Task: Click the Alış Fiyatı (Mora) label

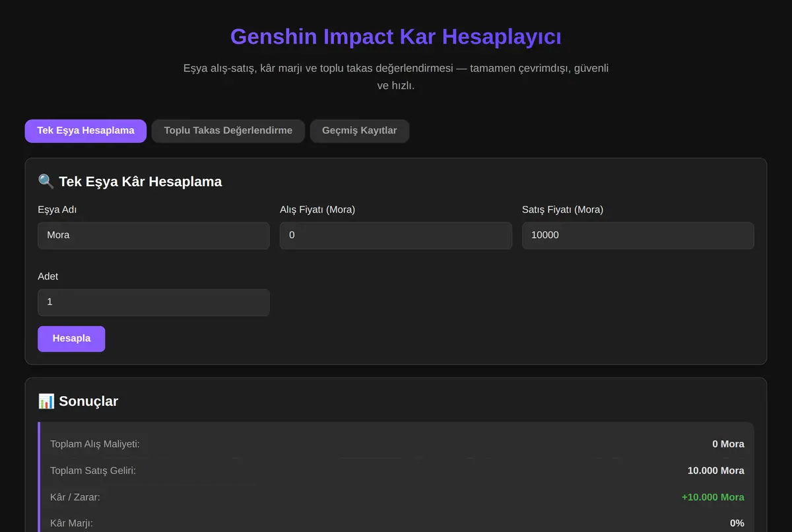Action: click(x=317, y=210)
